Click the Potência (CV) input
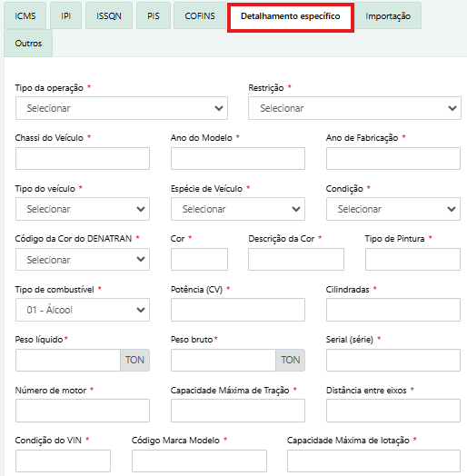The image size is (467, 476). pyautogui.click(x=238, y=310)
